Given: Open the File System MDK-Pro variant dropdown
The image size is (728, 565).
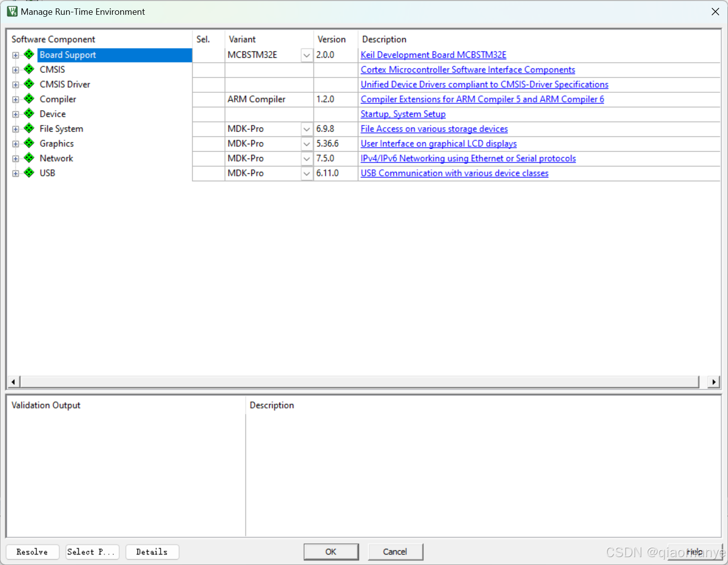Looking at the screenshot, I should 307,129.
